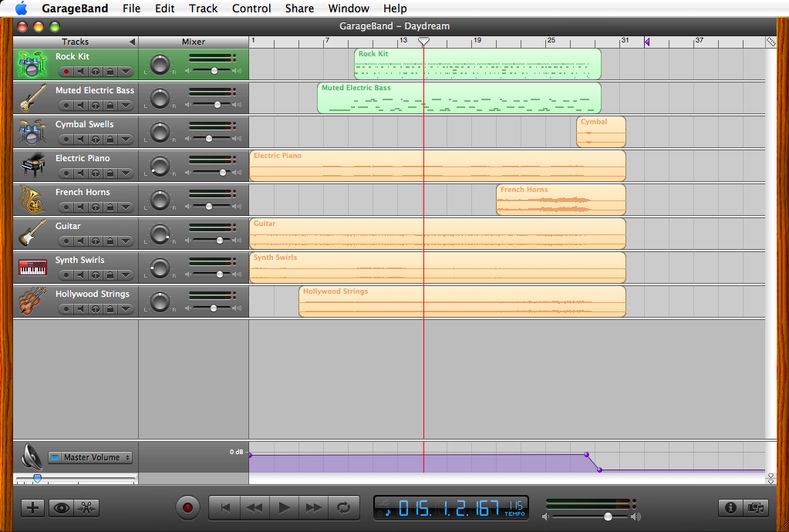Click the playhead handle on the ruler
Screen dimensions: 789x532
[x=423, y=41]
